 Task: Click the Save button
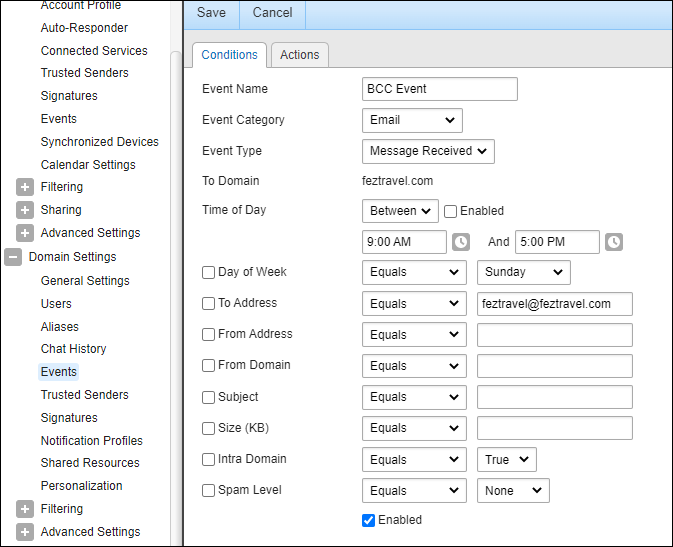(211, 13)
